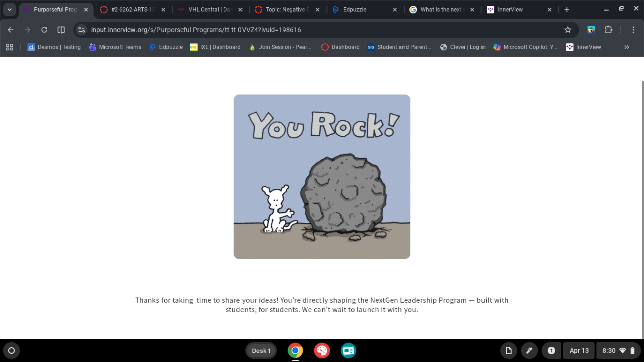Open Google Chrome from the shelf
The image size is (644, 362).
(x=295, y=350)
